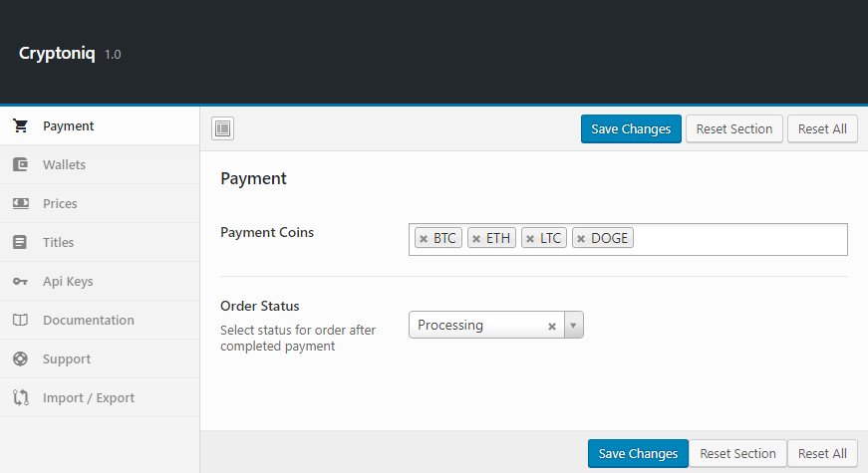Click the Wallets icon in sidebar
Image resolution: width=868 pixels, height=473 pixels.
(x=20, y=165)
